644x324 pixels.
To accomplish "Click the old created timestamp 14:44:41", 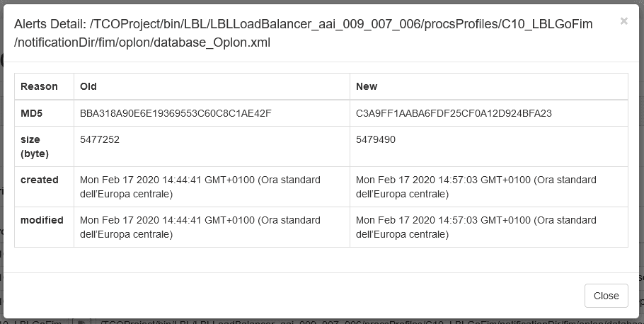I will (200, 187).
